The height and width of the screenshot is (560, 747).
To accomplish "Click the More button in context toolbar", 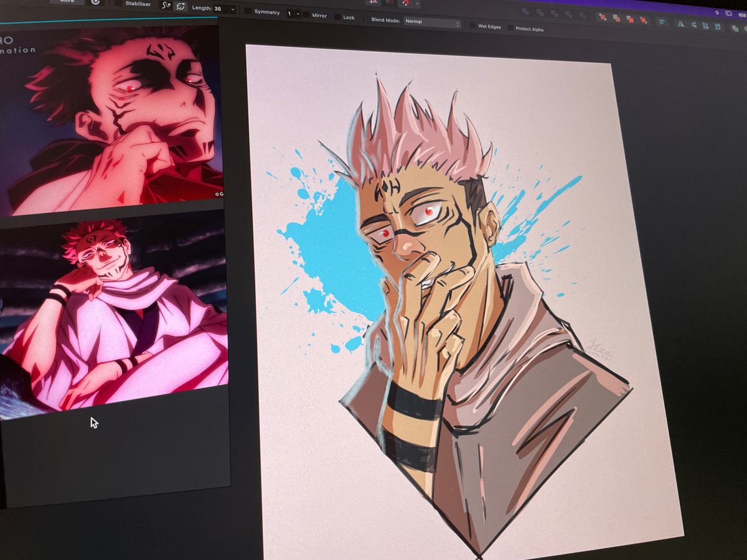I will (x=67, y=1).
